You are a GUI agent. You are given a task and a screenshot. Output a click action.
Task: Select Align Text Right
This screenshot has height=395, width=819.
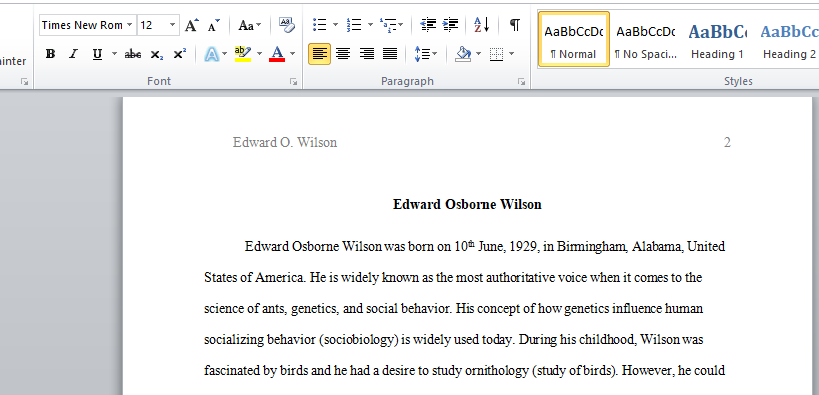click(367, 53)
